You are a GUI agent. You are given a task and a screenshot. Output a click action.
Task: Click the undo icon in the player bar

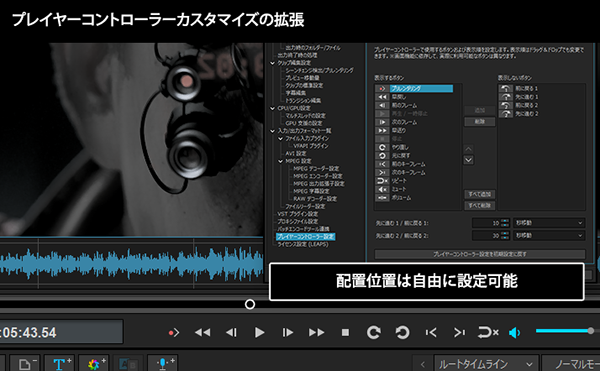coord(402,332)
